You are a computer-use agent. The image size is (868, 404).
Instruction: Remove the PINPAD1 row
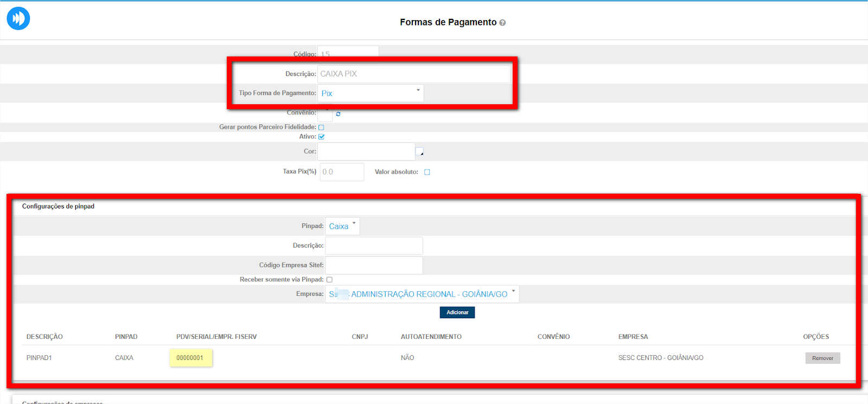822,358
